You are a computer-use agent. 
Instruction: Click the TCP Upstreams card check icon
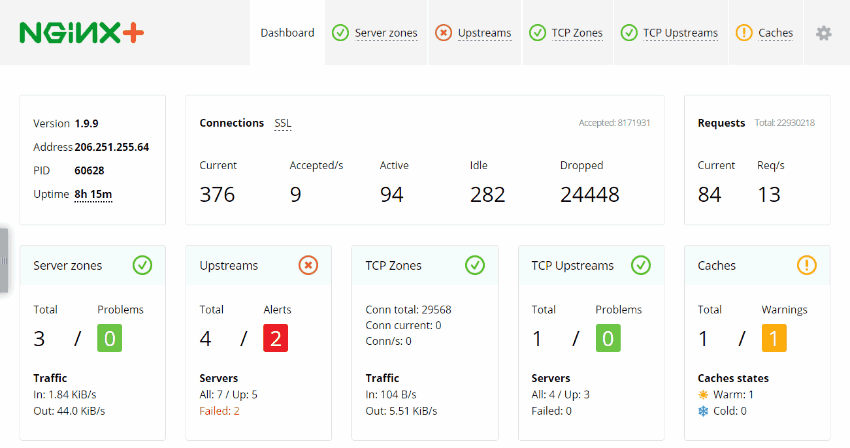click(x=641, y=265)
